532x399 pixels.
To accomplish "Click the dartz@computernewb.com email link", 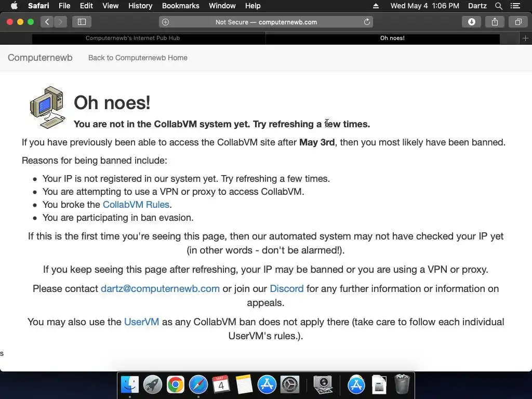I will 160,289.
